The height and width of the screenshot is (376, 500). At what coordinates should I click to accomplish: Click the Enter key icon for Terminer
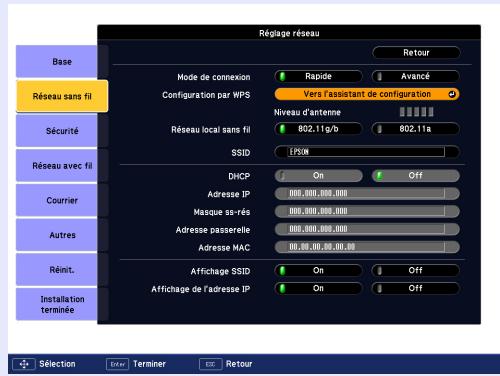(117, 364)
